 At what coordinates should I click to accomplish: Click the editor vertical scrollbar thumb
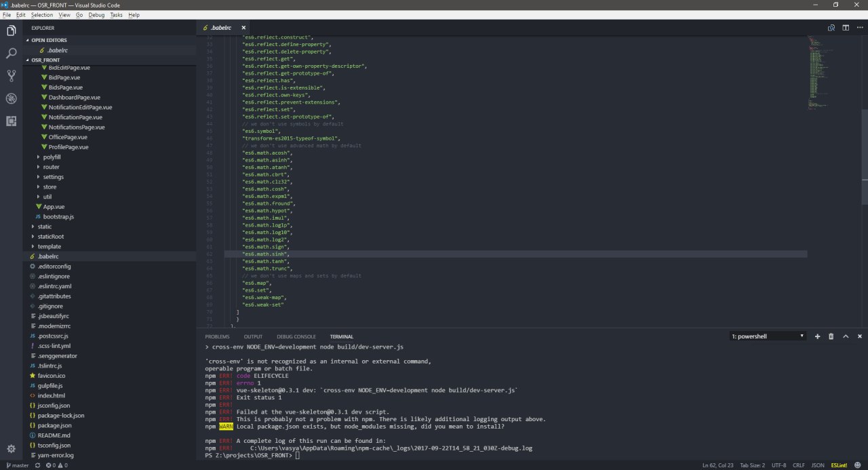[x=865, y=157]
